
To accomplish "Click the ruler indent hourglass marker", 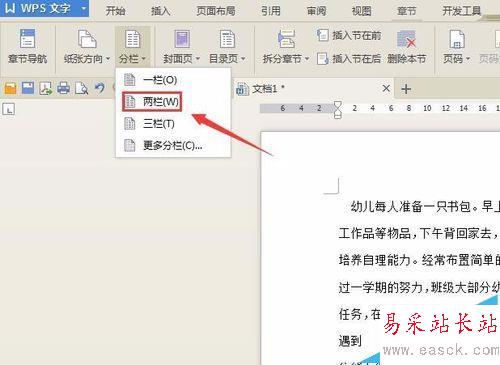I will [337, 109].
